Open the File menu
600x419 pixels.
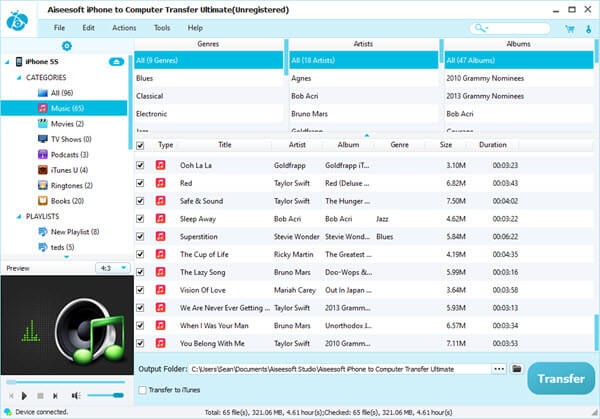click(59, 28)
